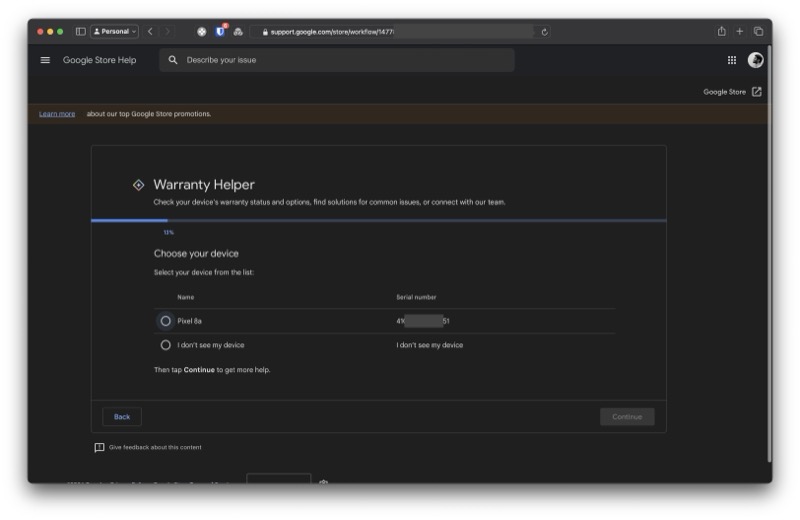Open the Personal profile dropdown

click(x=114, y=32)
